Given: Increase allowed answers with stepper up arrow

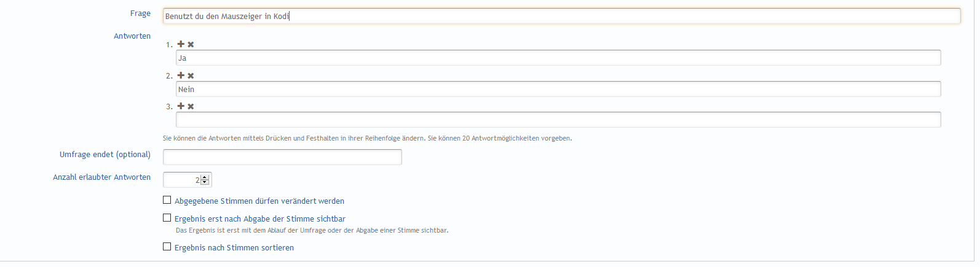Looking at the screenshot, I should pos(205,177).
